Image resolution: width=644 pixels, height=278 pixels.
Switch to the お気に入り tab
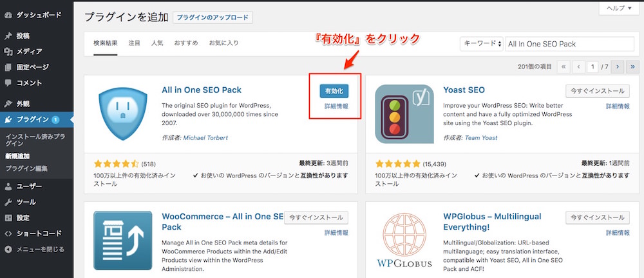pos(224,43)
